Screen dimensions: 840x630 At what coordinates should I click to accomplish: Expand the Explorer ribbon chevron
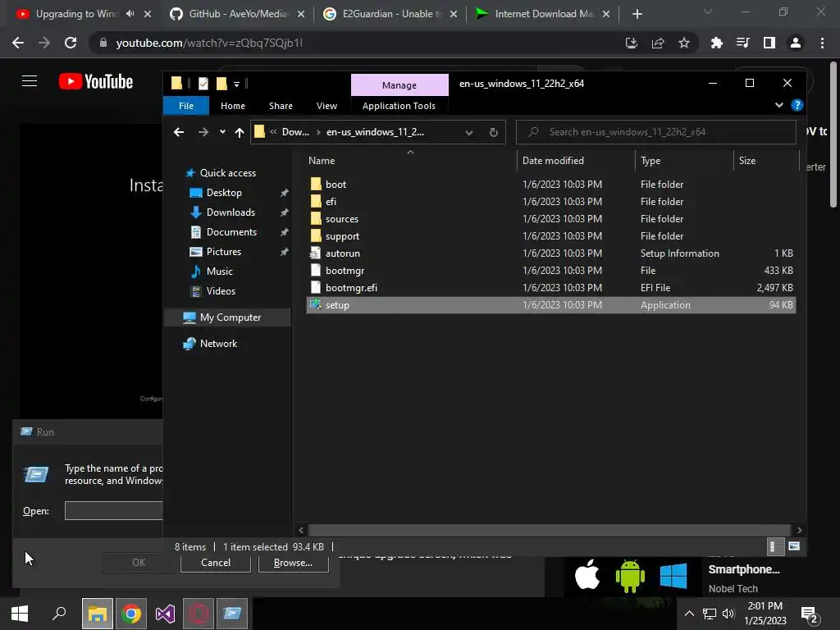[779, 105]
